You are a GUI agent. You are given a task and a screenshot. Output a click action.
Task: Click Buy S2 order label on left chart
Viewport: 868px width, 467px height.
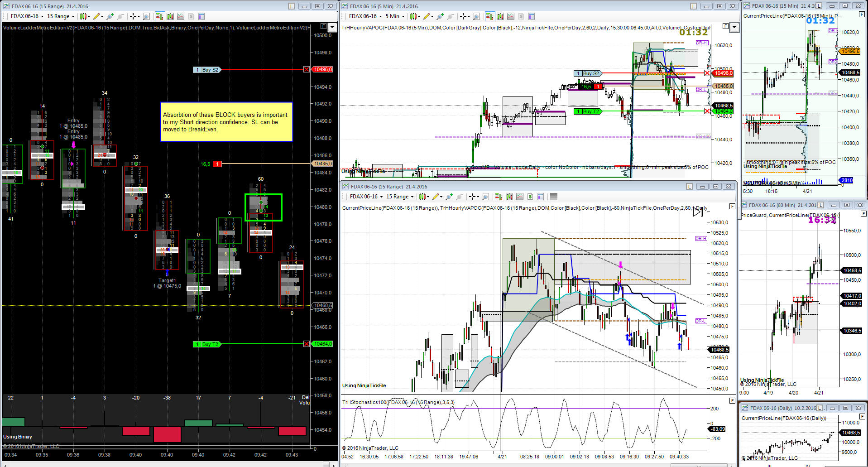point(206,70)
